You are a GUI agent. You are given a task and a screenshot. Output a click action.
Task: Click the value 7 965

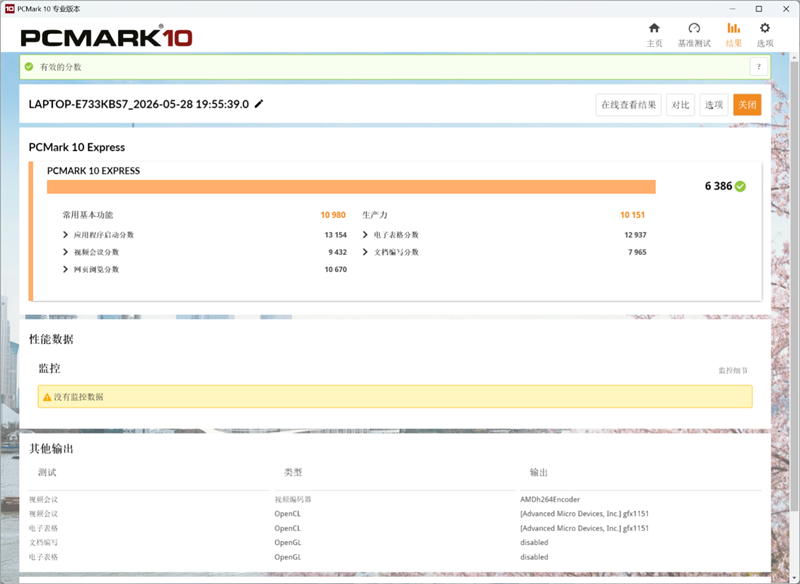point(637,252)
